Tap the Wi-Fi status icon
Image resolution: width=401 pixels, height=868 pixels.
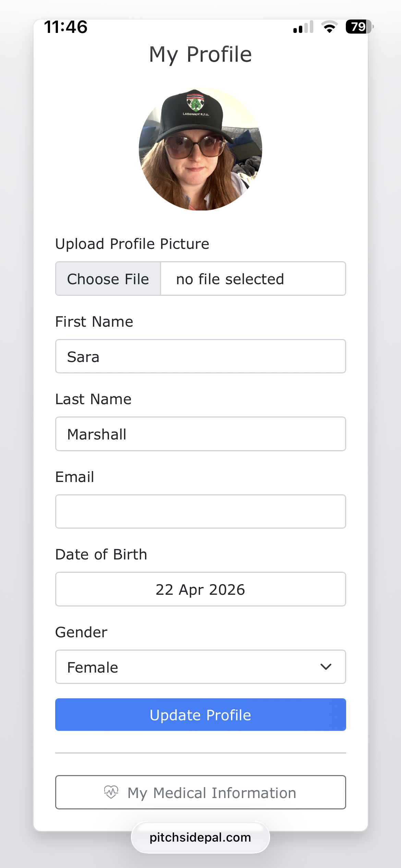[x=329, y=27]
